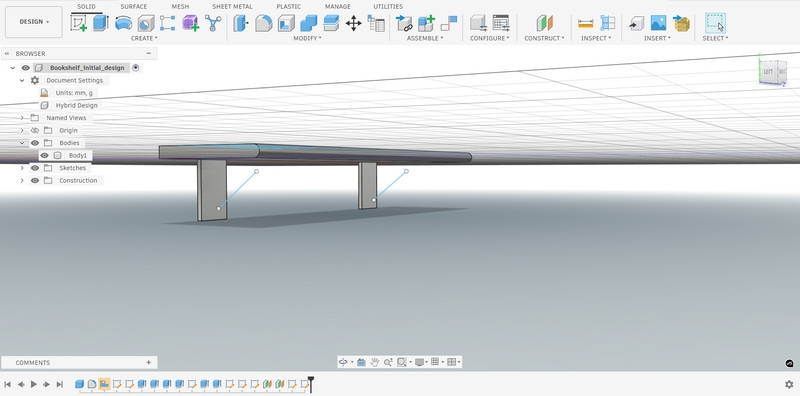Open the DESIGN workspace dropdown
The image size is (800, 396).
pyautogui.click(x=34, y=22)
